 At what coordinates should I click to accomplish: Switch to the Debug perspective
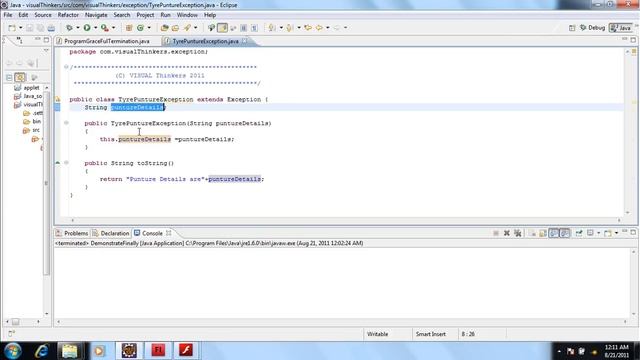[x=592, y=28]
